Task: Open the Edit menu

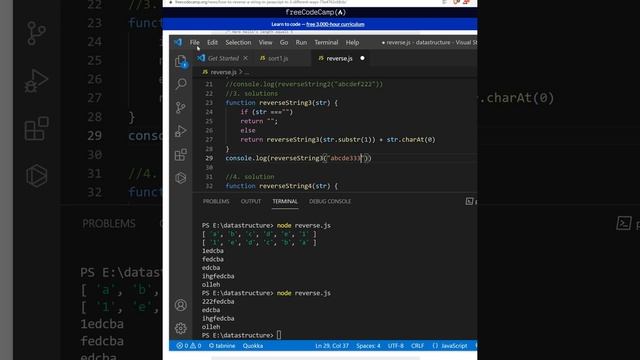Action: (212, 42)
